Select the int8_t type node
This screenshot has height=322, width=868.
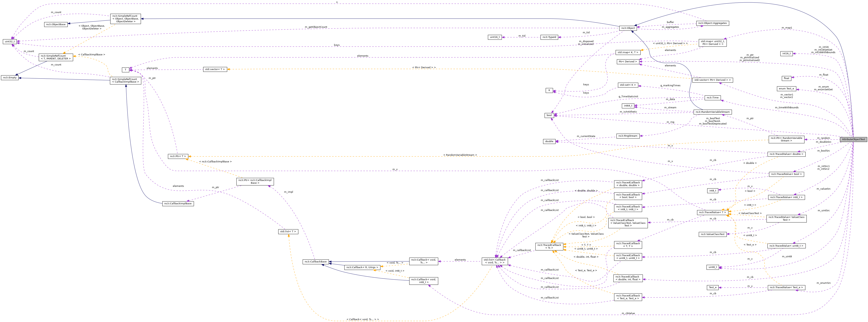pyautogui.click(x=712, y=191)
